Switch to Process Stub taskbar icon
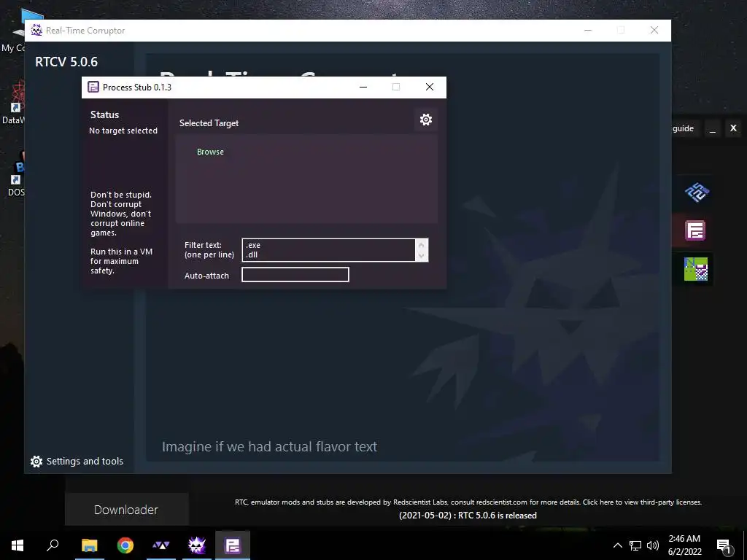This screenshot has height=560, width=747. pyautogui.click(x=233, y=545)
